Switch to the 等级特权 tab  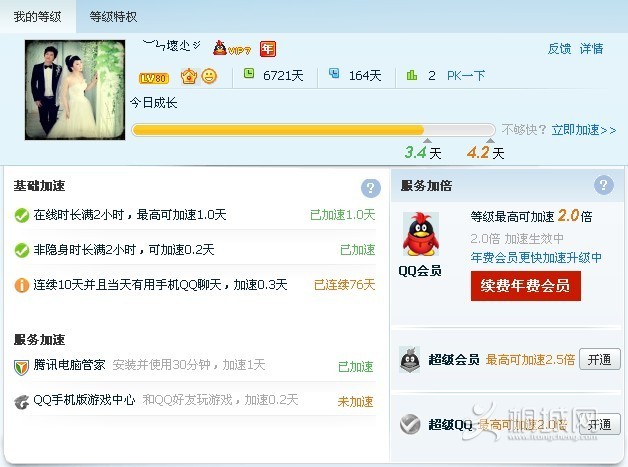click(x=113, y=17)
